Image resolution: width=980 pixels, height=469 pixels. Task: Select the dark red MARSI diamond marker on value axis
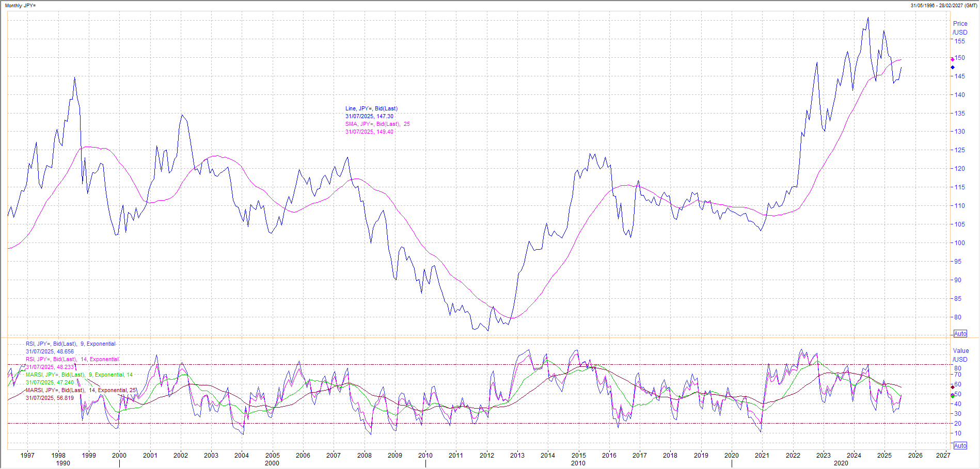(x=953, y=387)
